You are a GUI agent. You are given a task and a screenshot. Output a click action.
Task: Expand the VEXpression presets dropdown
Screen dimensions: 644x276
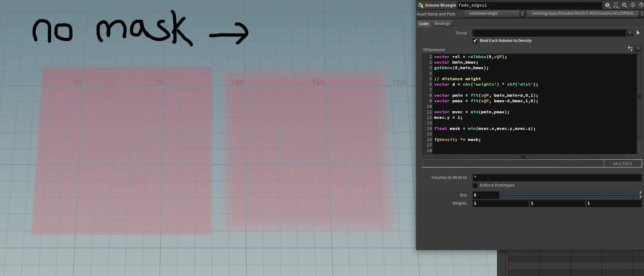[x=638, y=49]
